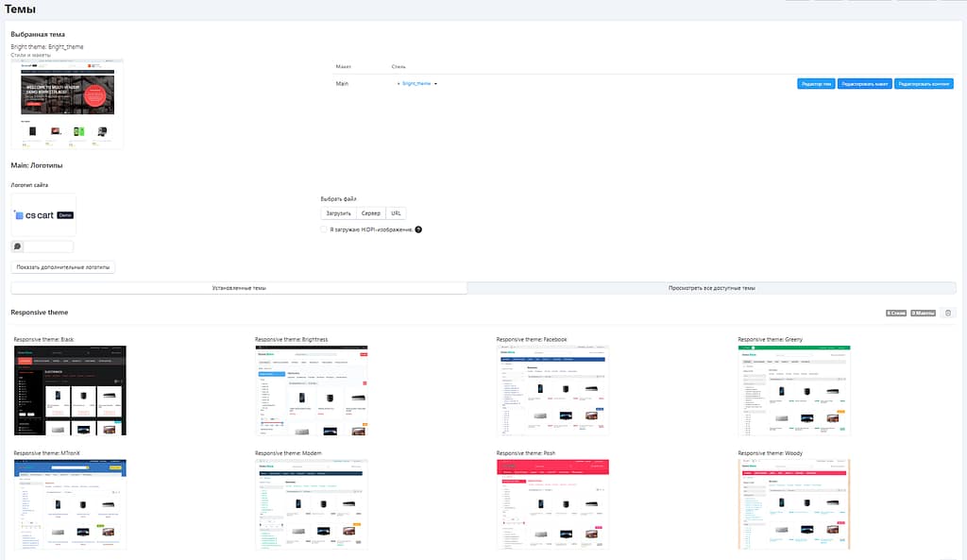Open the selected Bright theme preview image
967x560 pixels.
pos(67,104)
